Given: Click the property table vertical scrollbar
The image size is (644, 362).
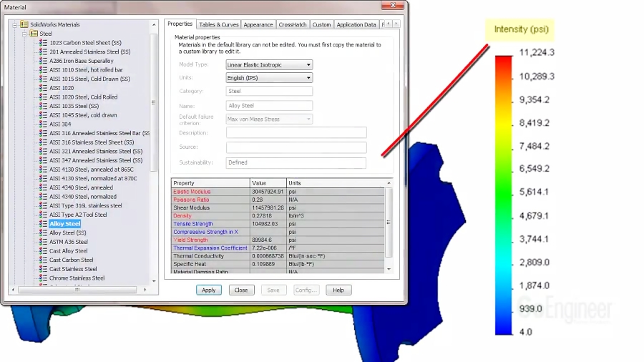Looking at the screenshot, I should [x=389, y=222].
